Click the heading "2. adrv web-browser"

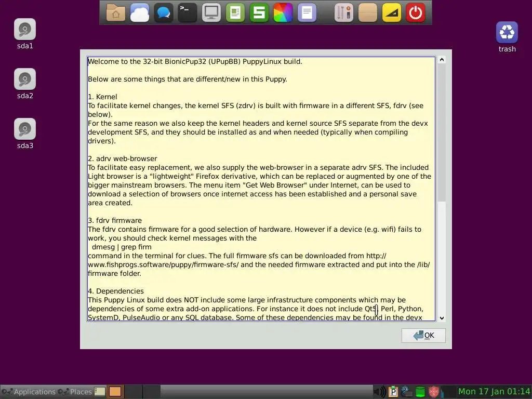pyautogui.click(x=123, y=158)
